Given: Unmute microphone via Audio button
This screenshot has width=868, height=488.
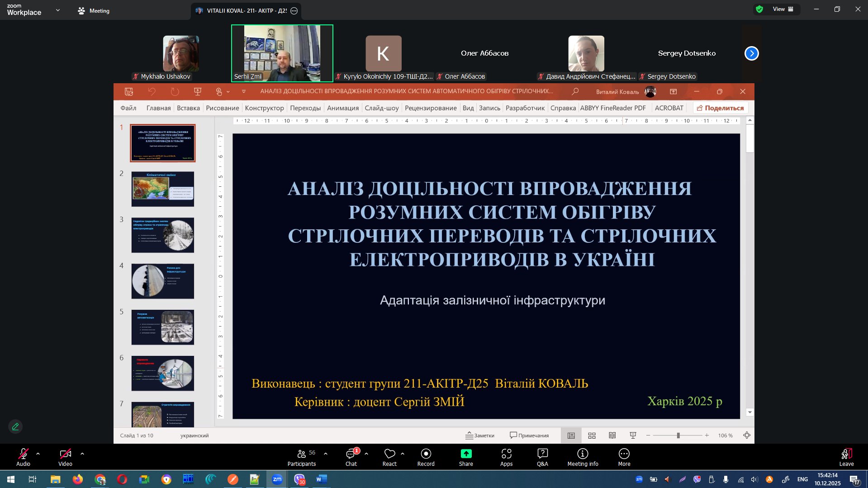Looking at the screenshot, I should click(23, 457).
